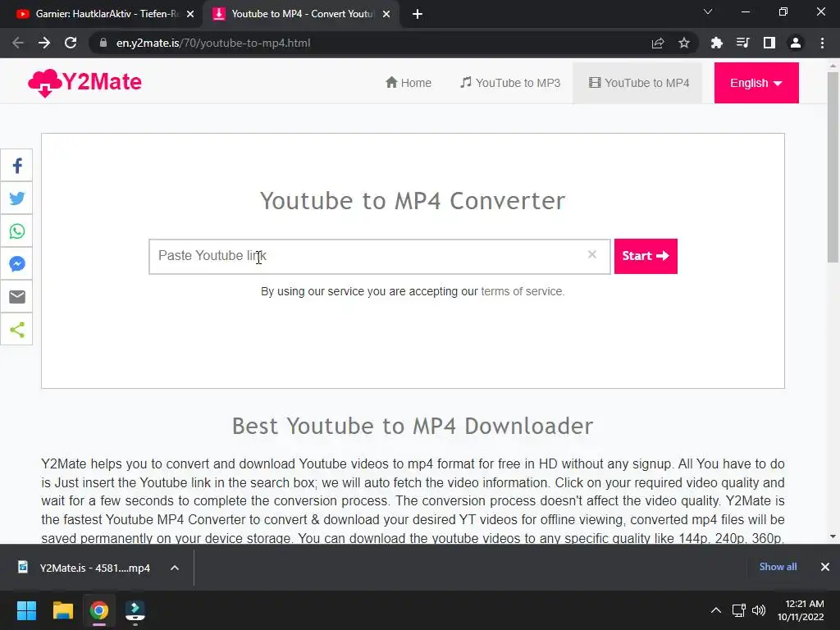Open the share this page icon

[x=658, y=43]
